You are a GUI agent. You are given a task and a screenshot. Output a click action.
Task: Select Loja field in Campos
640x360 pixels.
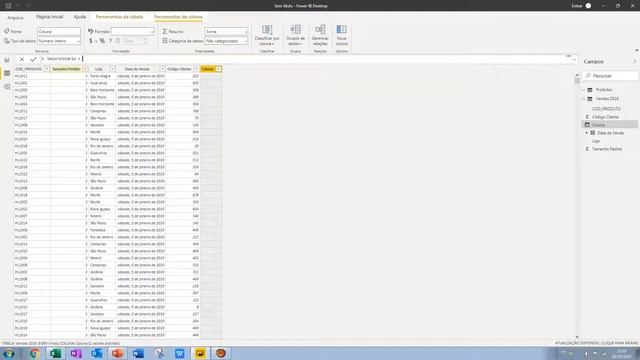(x=596, y=141)
